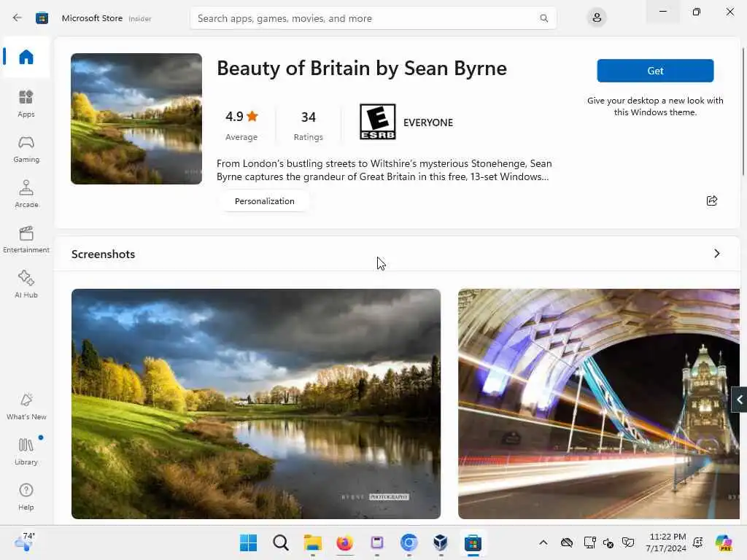Image resolution: width=747 pixels, height=560 pixels.
Task: Open the Entertainment section
Action: click(26, 239)
